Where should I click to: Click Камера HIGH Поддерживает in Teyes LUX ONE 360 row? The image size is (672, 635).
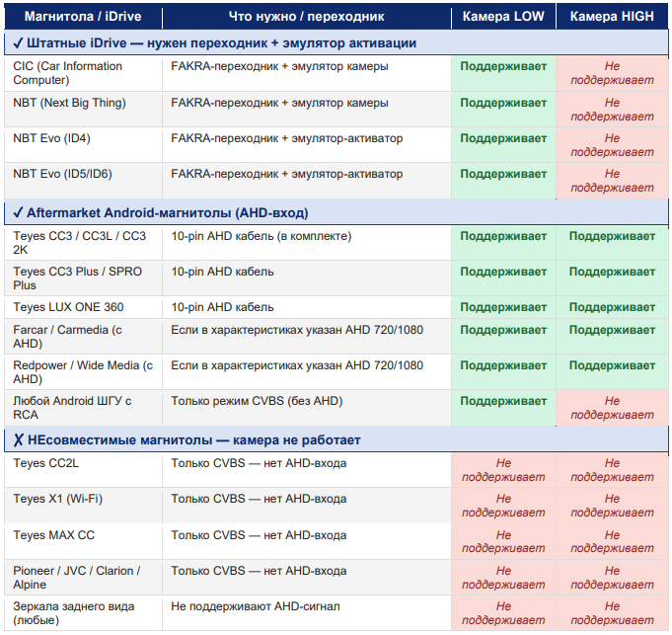coord(613,307)
